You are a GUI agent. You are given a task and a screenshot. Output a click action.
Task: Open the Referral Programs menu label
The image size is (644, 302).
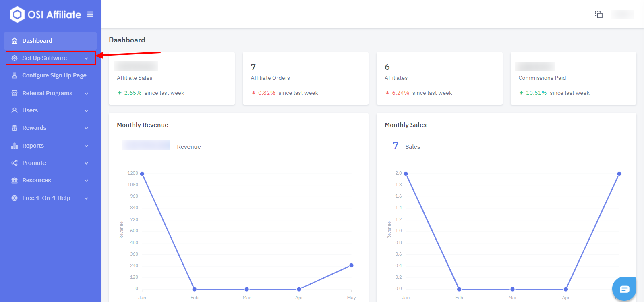coord(47,93)
